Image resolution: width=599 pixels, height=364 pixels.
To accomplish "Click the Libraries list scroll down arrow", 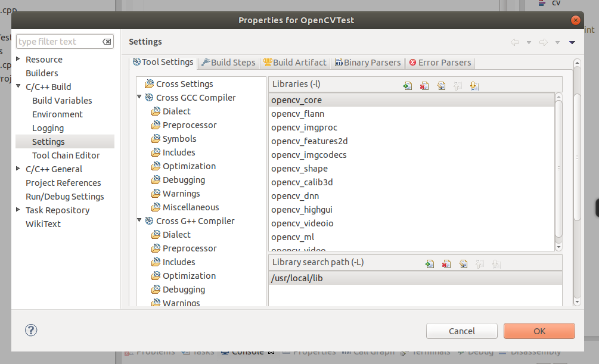I will coord(558,247).
